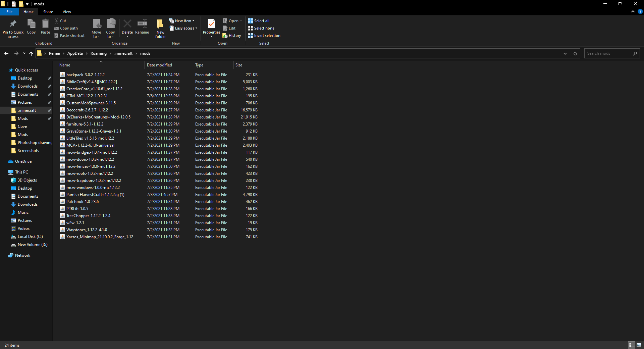This screenshot has height=349, width=644.
Task: Go up one folder level
Action: (31, 53)
